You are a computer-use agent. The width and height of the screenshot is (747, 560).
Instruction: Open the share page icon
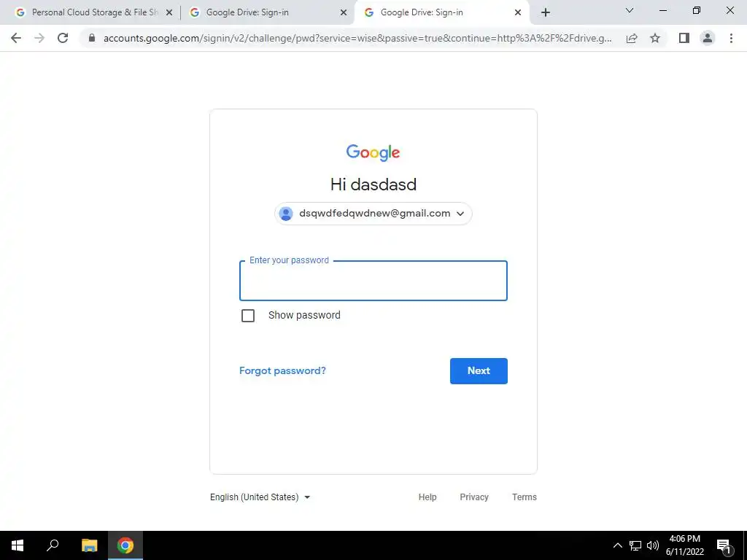(x=632, y=38)
